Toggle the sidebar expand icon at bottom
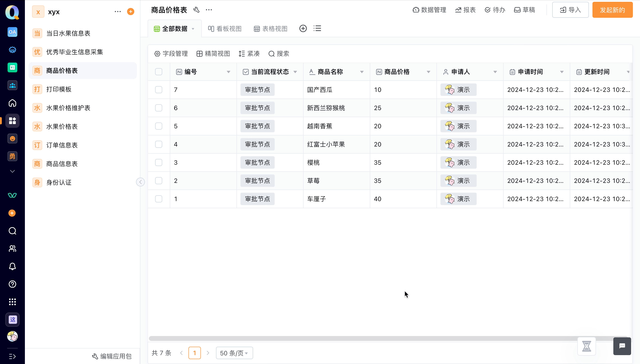 12,356
